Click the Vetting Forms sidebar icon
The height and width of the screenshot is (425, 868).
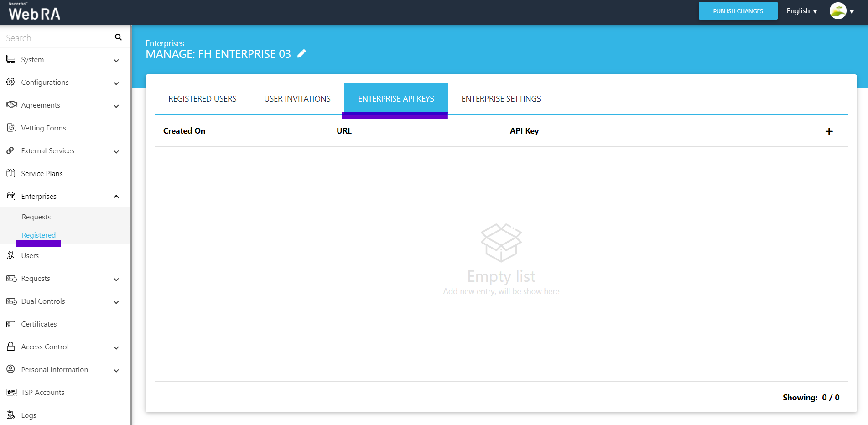tap(11, 128)
